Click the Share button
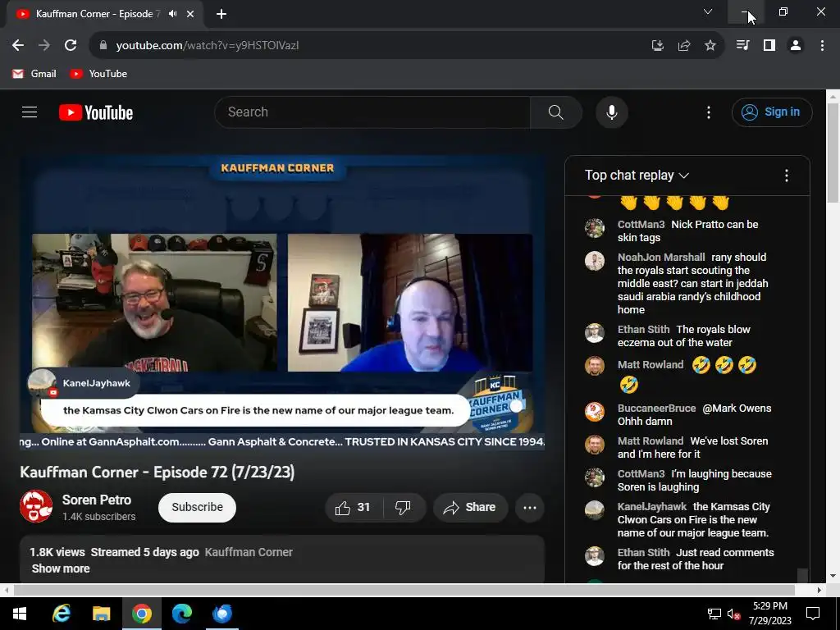 pos(470,507)
